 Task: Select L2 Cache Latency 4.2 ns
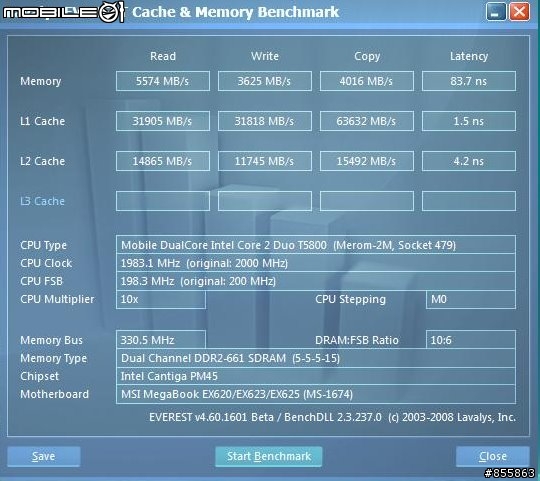click(469, 161)
